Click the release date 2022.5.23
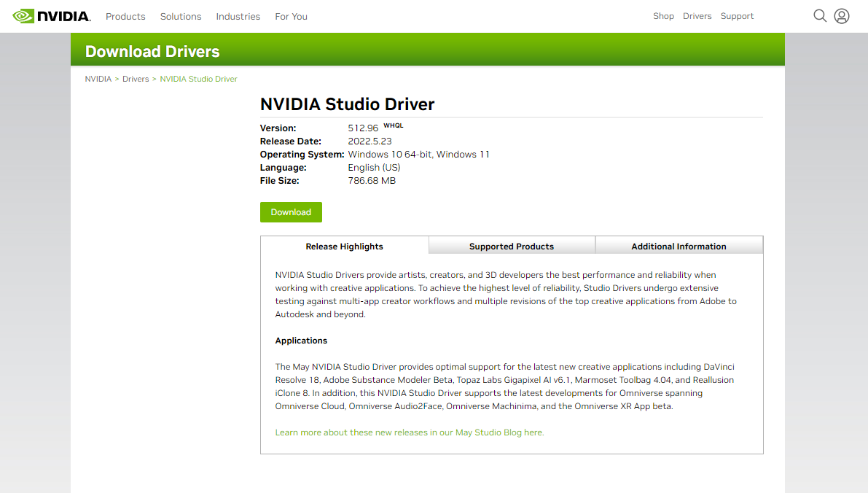This screenshot has height=493, width=868. (370, 141)
